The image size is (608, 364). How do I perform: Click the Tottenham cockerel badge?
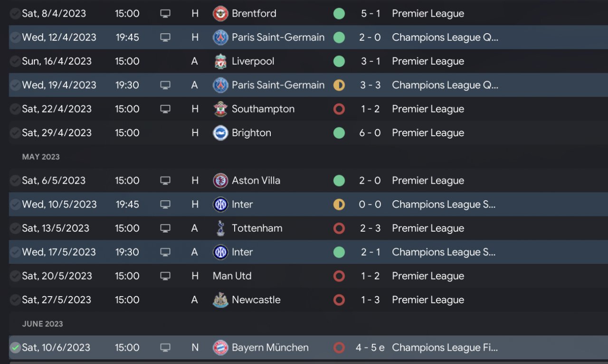pos(220,228)
